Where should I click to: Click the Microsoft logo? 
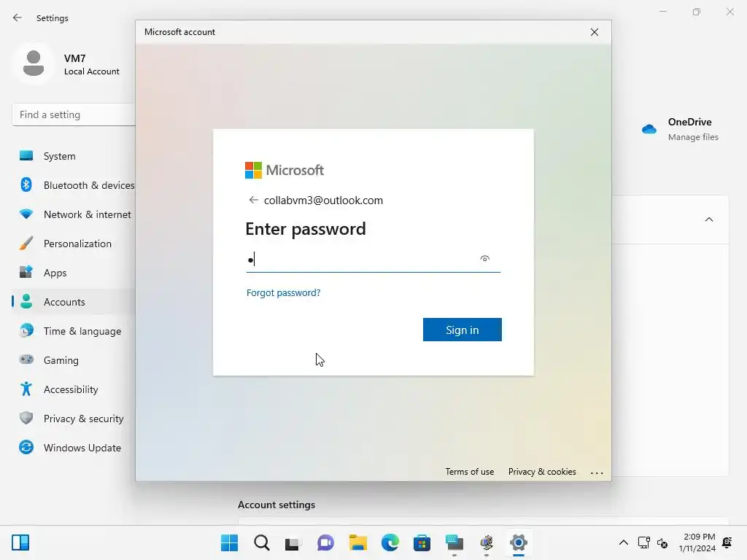pos(285,170)
